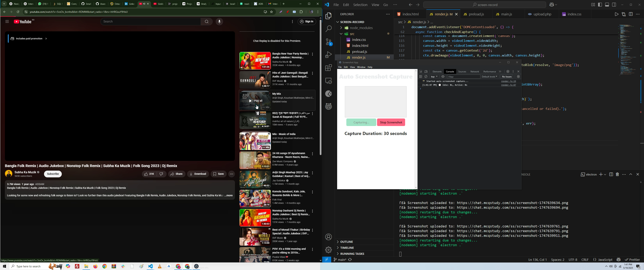Toggle the console live expression eye
Viewport: 644px width, 270px height.
click(443, 77)
